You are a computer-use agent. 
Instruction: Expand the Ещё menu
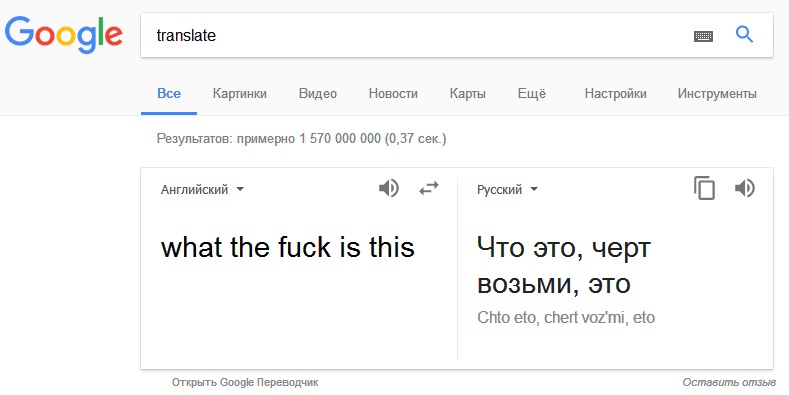coord(531,94)
